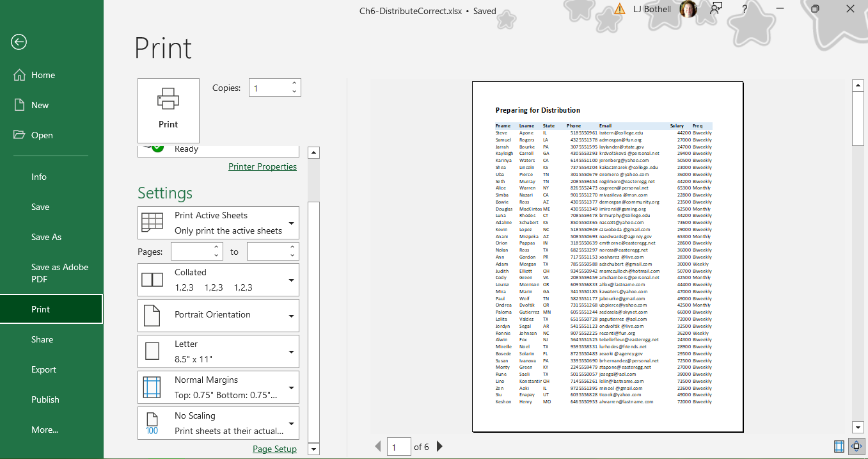The width and height of the screenshot is (868, 459).
Task: Click the next page arrow under the preview
Action: [x=439, y=446]
